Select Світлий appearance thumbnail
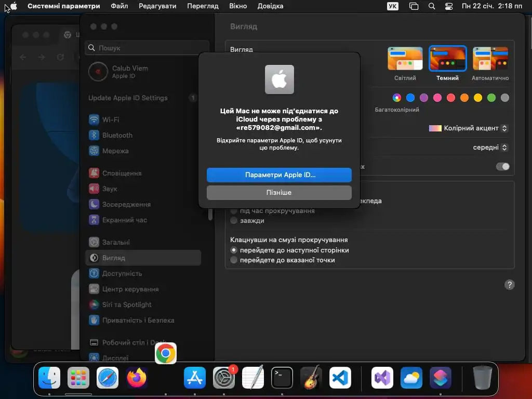This screenshot has height=399, width=532. (405, 58)
